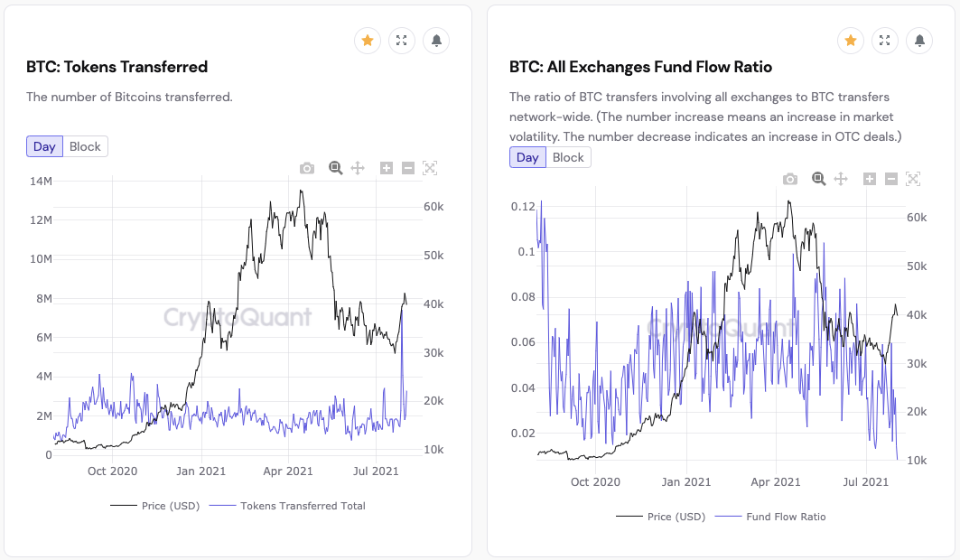Select the zoom tool on the Tokens Transferred chart
The width and height of the screenshot is (960, 560).
click(x=333, y=168)
